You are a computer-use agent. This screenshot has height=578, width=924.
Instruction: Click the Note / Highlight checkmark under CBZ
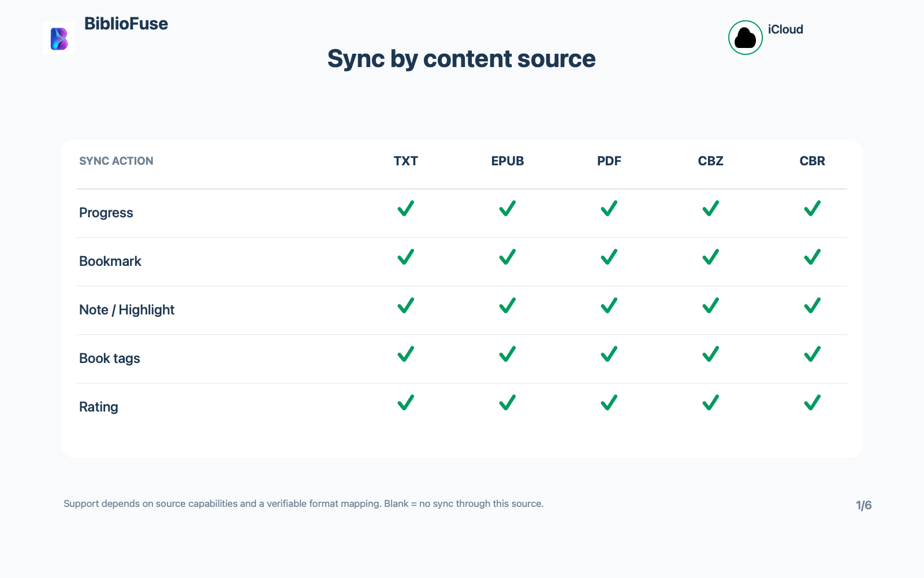tap(711, 305)
